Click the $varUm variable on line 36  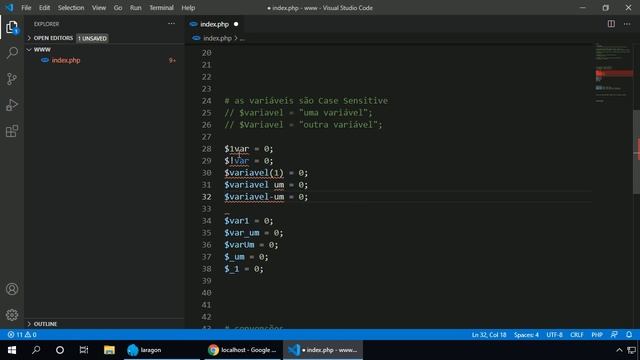coord(239,244)
